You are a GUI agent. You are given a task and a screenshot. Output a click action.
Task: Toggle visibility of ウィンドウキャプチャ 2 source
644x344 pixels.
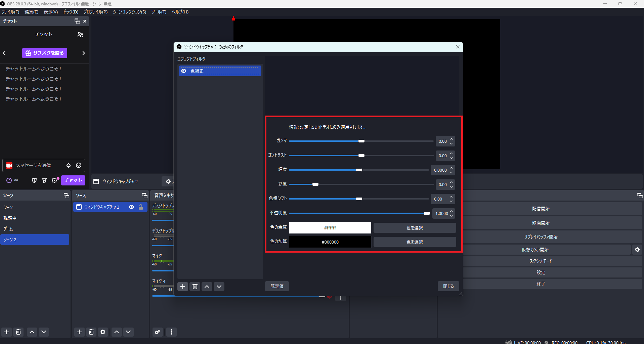pos(131,207)
